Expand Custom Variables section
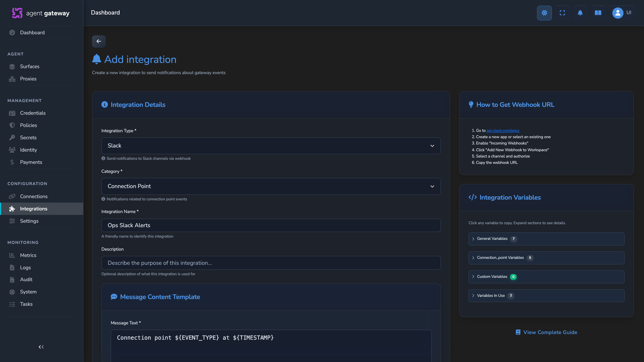This screenshot has width=644, height=362. pos(546,277)
